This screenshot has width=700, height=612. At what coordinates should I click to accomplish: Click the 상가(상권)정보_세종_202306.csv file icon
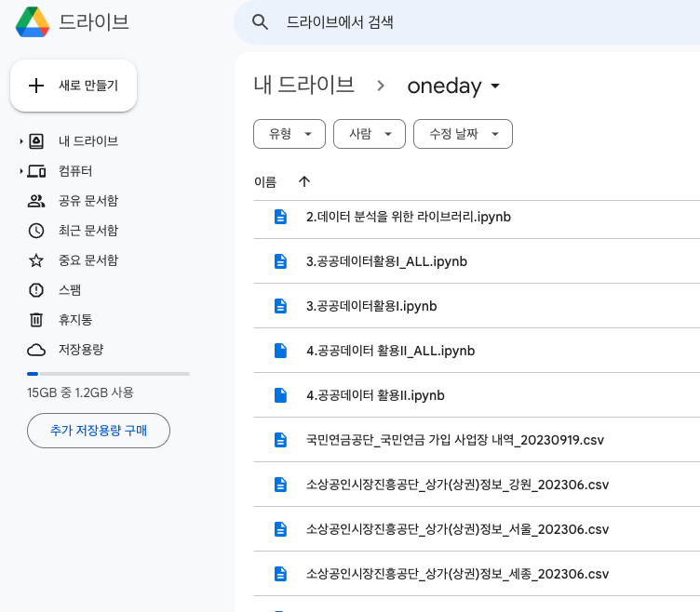coord(280,574)
